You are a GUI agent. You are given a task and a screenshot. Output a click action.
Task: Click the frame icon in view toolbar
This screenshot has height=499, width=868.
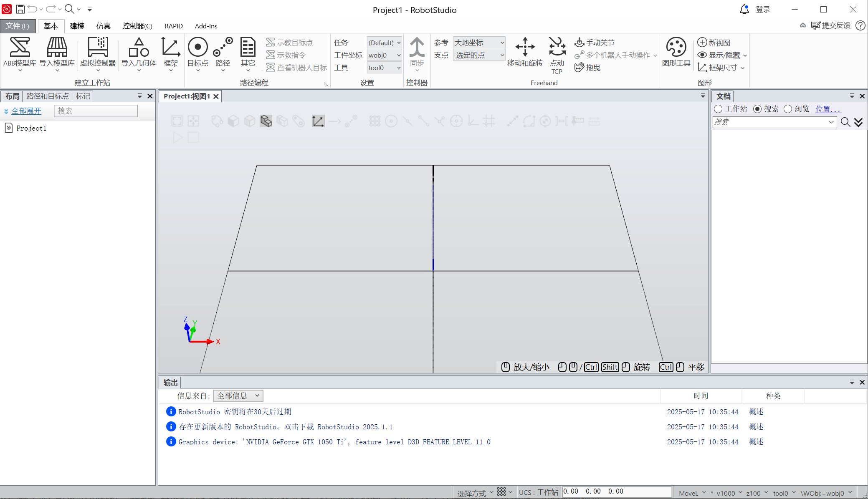[x=318, y=121]
